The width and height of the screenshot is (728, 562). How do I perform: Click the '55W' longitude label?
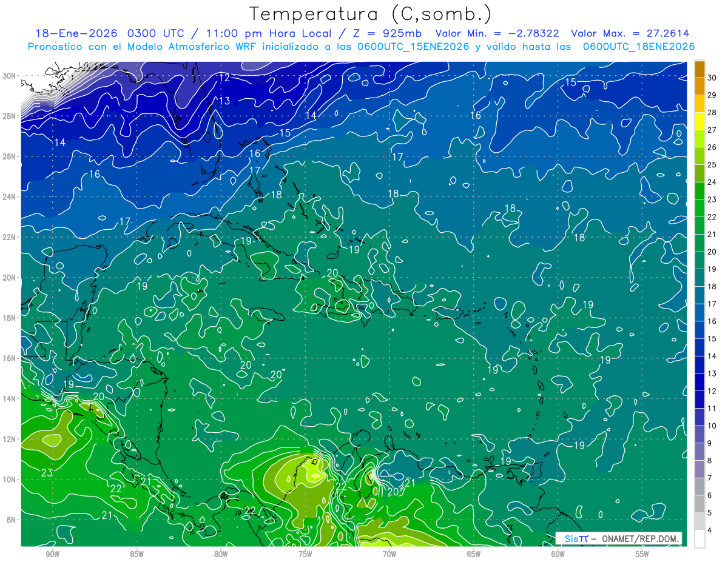click(x=642, y=554)
